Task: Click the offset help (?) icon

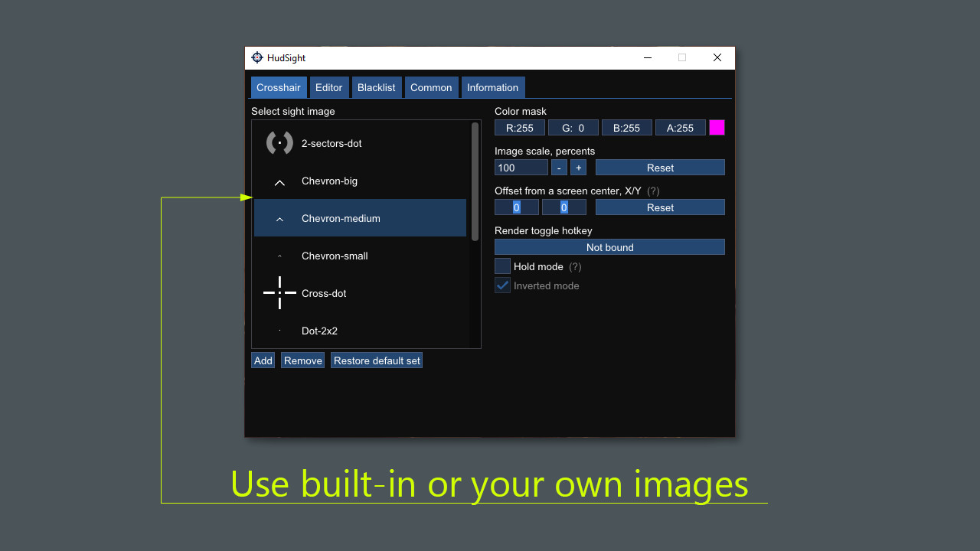Action: 652,191
